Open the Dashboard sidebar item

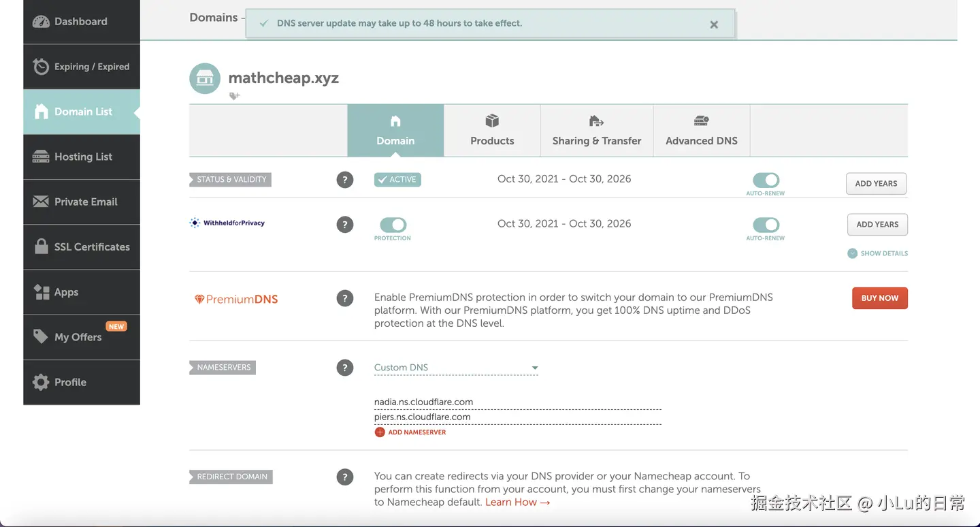(x=82, y=22)
